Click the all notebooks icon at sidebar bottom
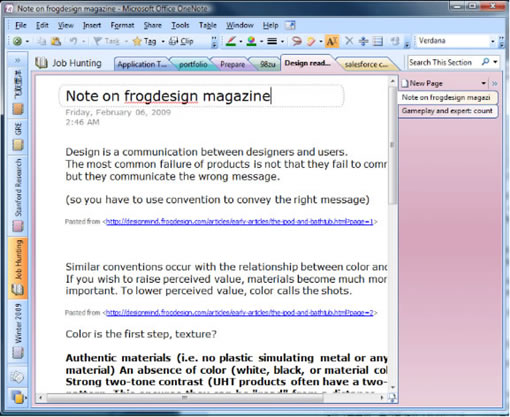This screenshot has width=510, height=417. 18,397
